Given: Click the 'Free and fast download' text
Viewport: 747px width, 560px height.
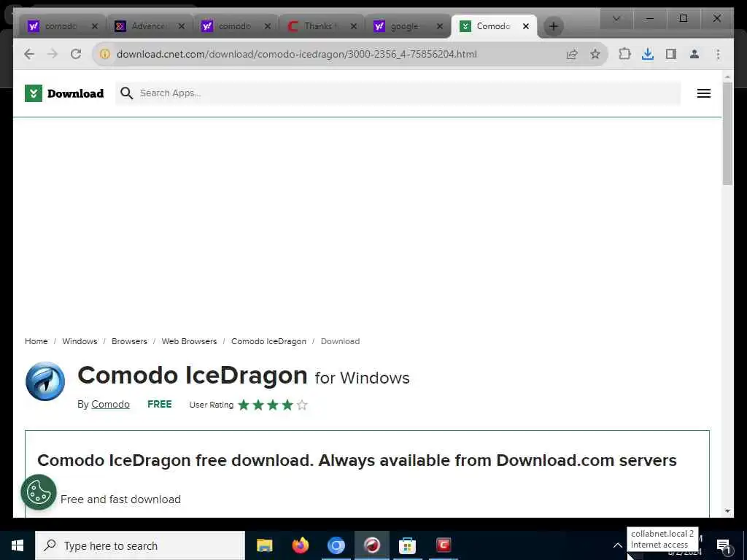Looking at the screenshot, I should point(120,499).
